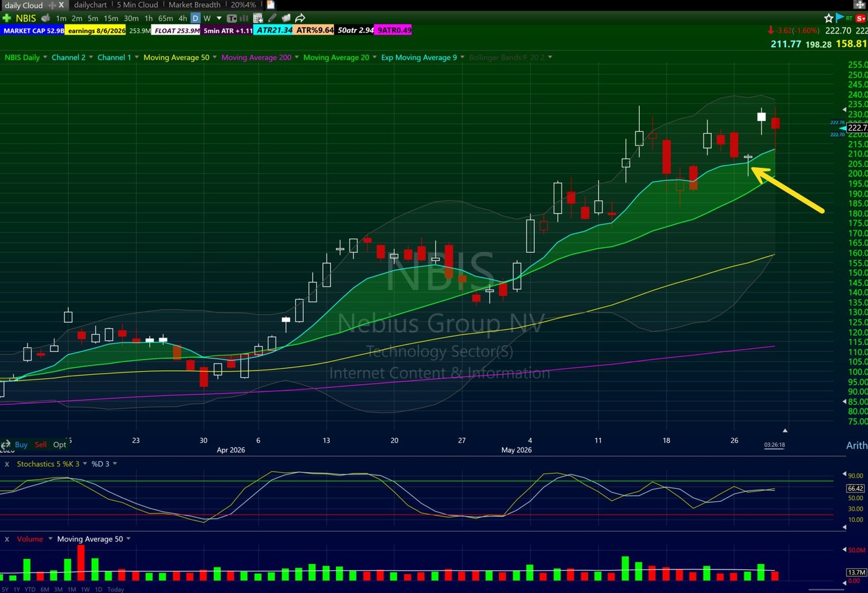The width and height of the screenshot is (868, 593).
Task: Remove the Stochastics pane with x
Action: pos(7,464)
